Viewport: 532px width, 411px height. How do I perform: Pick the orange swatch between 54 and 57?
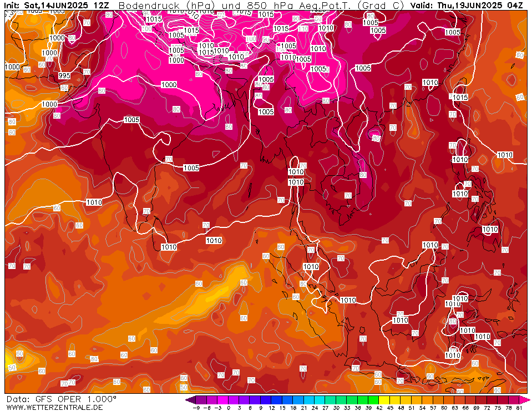point(428,399)
